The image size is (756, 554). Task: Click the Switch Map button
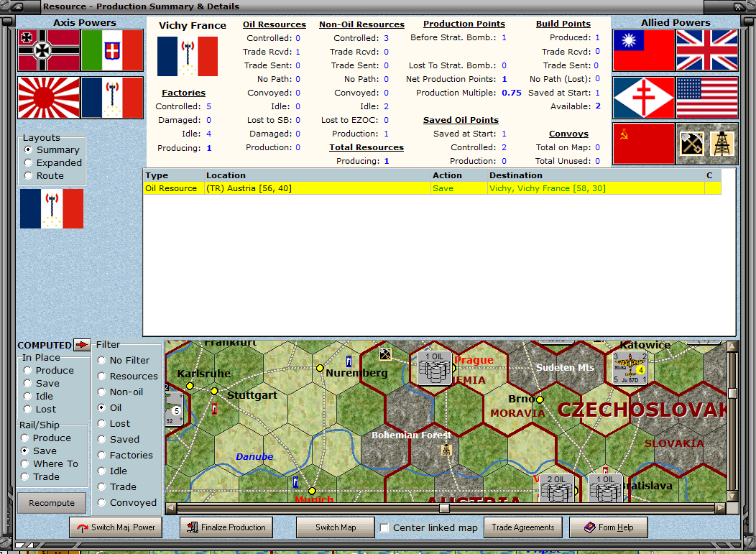pyautogui.click(x=336, y=527)
